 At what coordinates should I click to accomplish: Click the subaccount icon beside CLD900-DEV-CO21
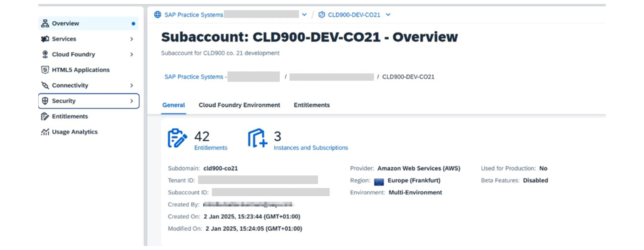(322, 14)
